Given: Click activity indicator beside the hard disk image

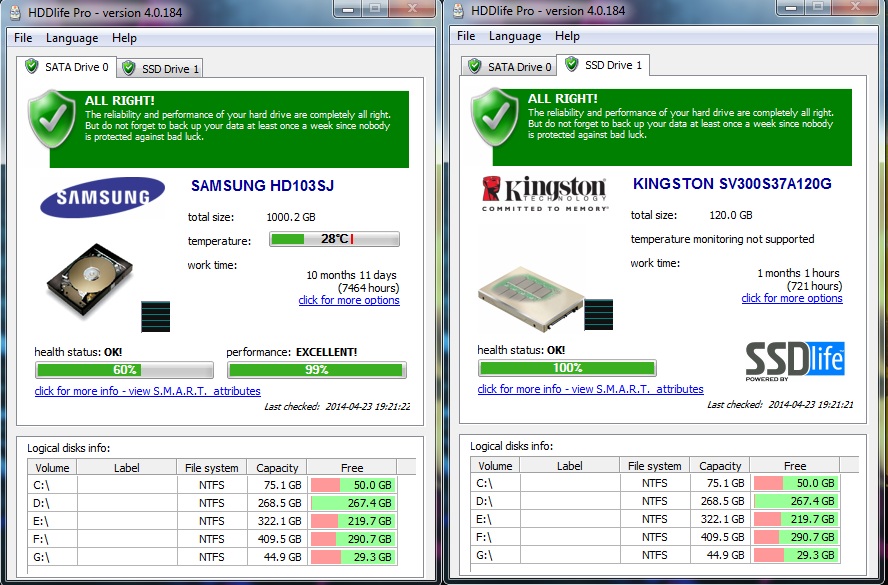Looking at the screenshot, I should (156, 317).
